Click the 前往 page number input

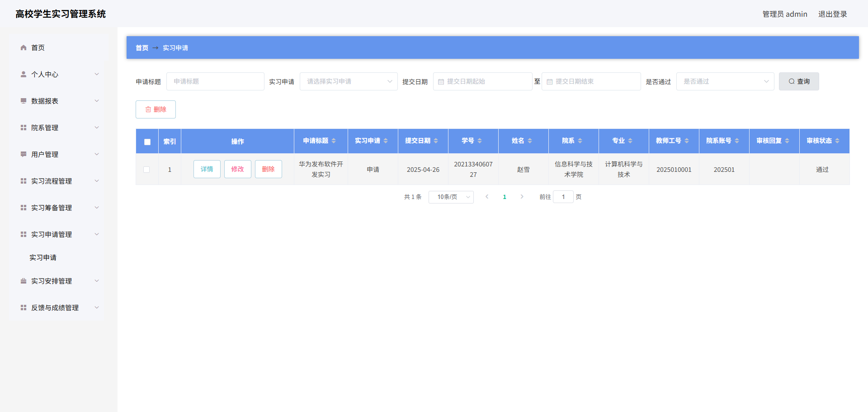[563, 197]
